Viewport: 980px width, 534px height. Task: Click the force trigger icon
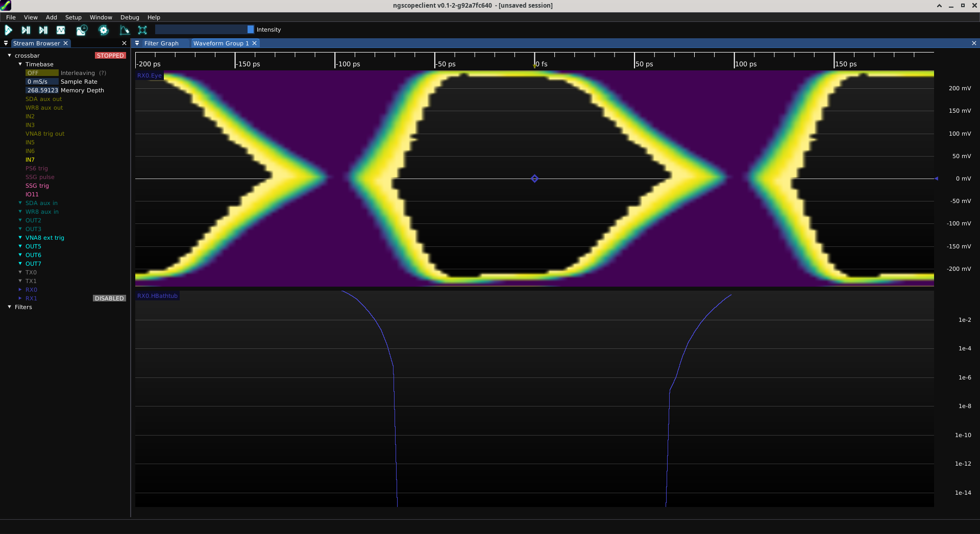pos(43,30)
